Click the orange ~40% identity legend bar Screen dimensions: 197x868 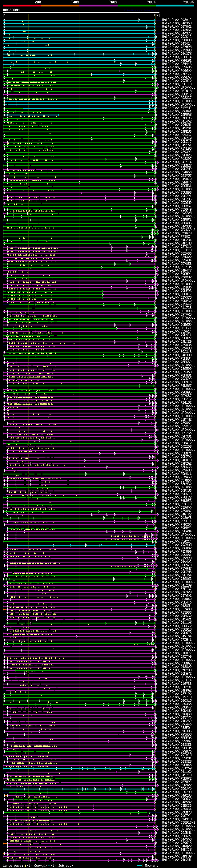[60, 6]
